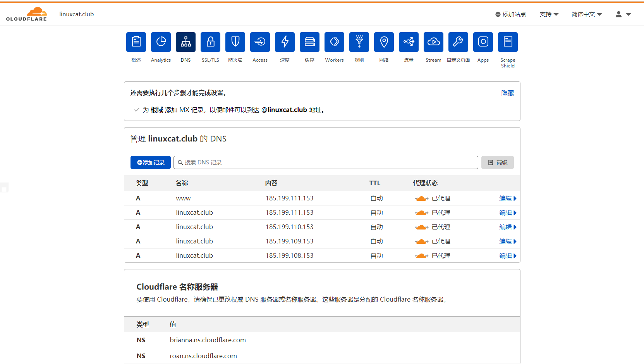This screenshot has height=364, width=644.
Task: Toggle proxy cloud for www record
Action: 421,198
